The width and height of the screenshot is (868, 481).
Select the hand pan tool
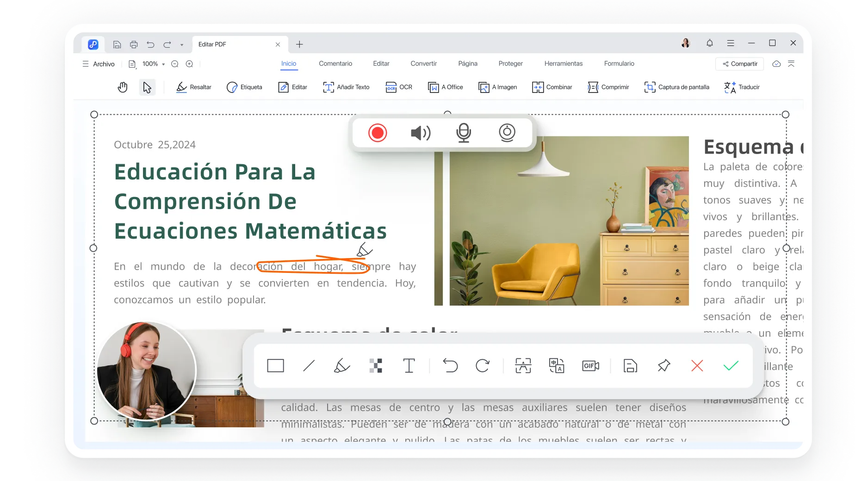pos(123,87)
